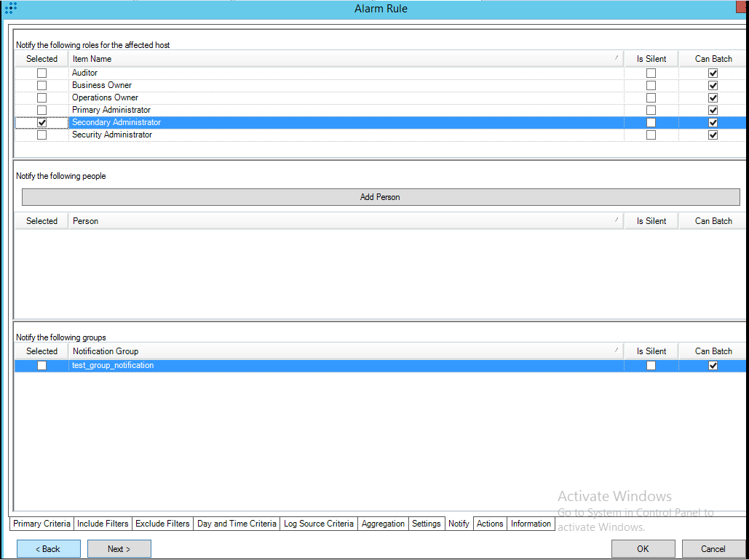Check the Selected box for Auditor
This screenshot has width=749, height=560.
41,72
